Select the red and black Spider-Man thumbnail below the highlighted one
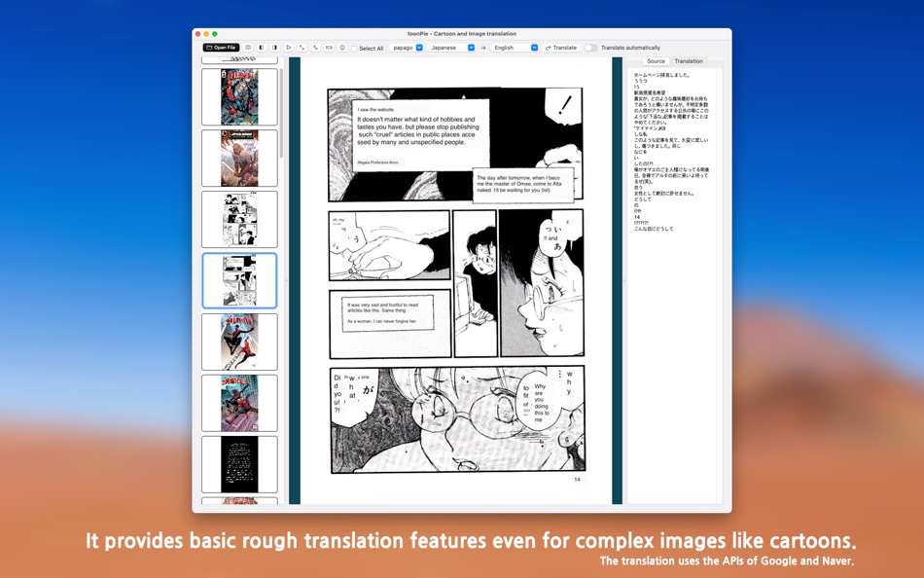The width and height of the screenshot is (924, 578). [x=239, y=343]
